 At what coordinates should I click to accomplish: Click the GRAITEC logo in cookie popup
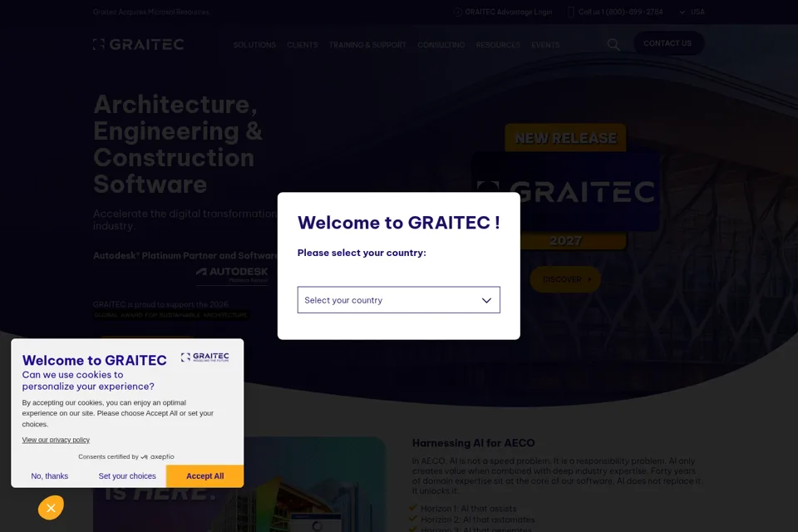[x=205, y=357]
